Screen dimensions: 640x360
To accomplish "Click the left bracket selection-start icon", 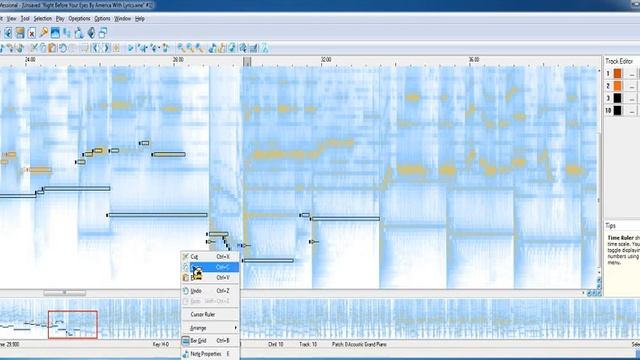I will [x=95, y=48].
